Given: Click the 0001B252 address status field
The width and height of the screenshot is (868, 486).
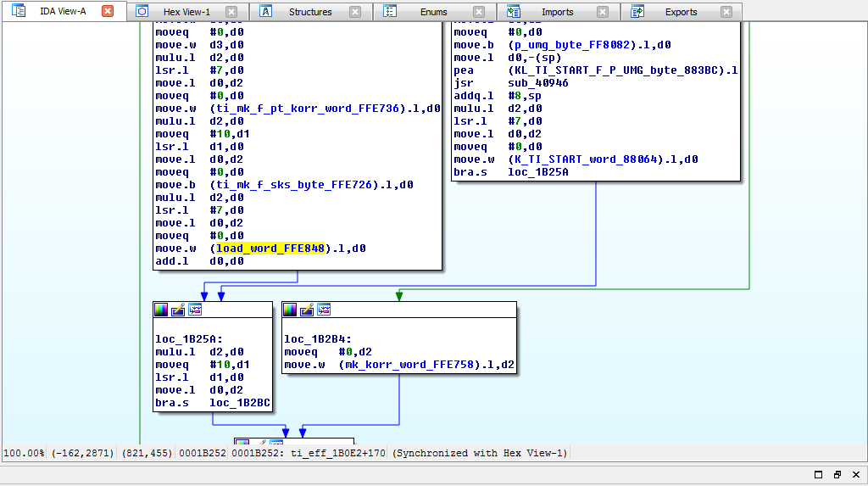Looking at the screenshot, I should [x=202, y=453].
